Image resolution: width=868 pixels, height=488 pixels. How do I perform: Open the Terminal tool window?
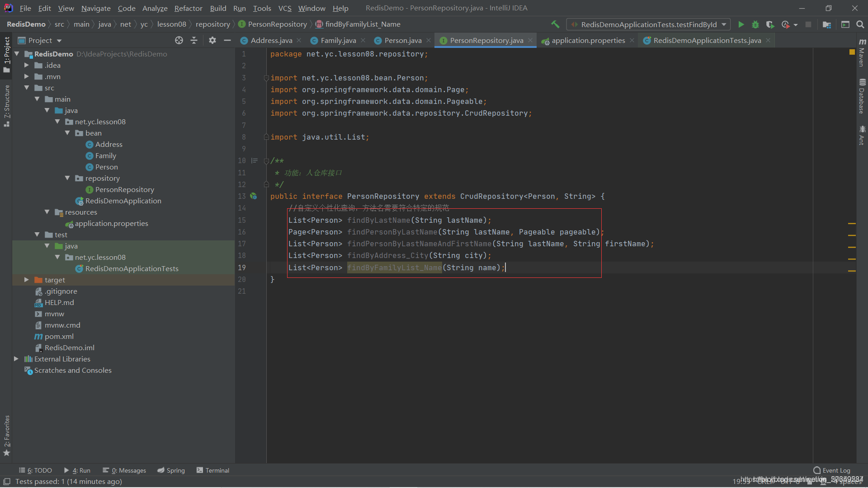212,470
